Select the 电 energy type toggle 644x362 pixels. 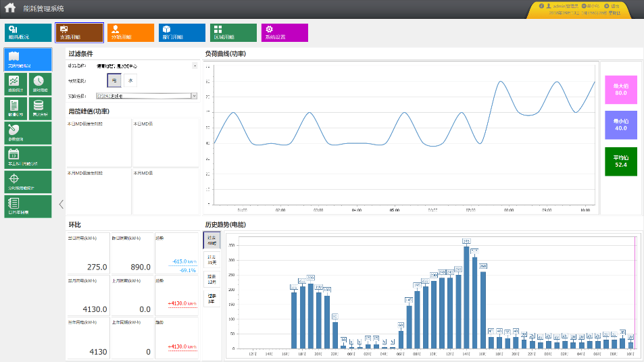(114, 80)
